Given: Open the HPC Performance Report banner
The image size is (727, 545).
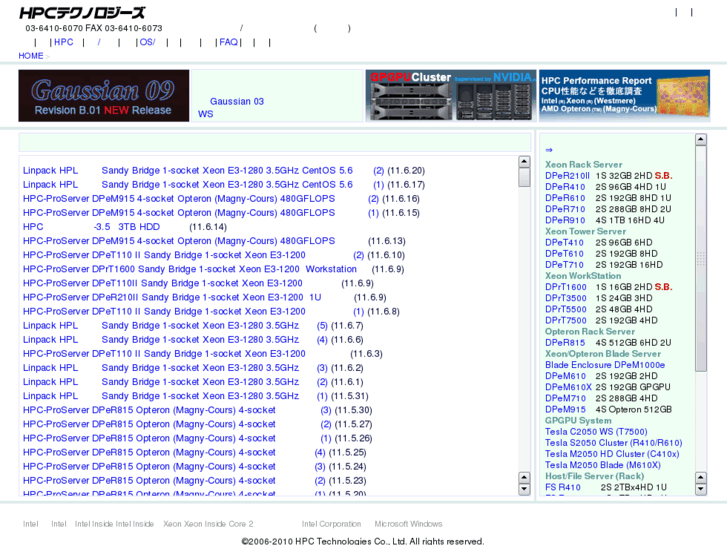Looking at the screenshot, I should (624, 96).
